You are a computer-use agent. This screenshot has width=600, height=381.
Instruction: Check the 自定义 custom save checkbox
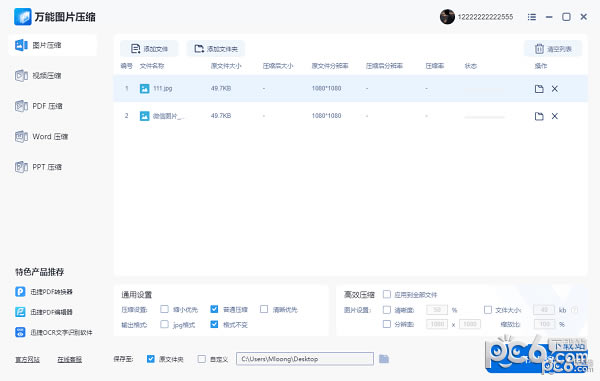point(202,359)
